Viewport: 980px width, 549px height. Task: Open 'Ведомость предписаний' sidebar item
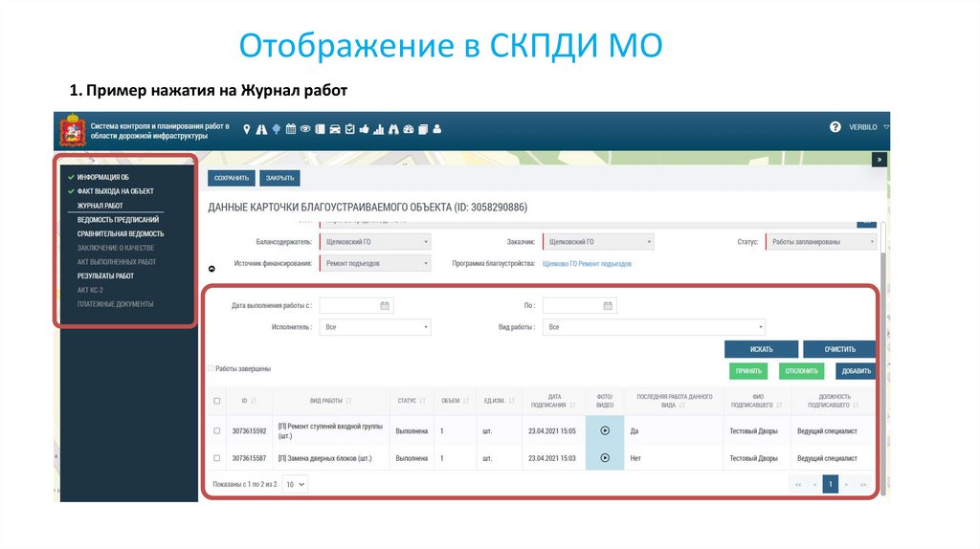118,220
